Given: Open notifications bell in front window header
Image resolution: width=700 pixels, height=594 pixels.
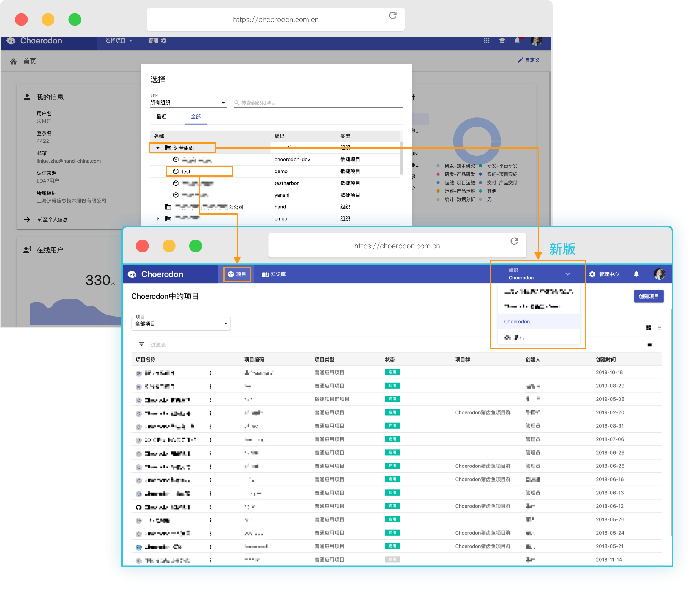Looking at the screenshot, I should click(636, 274).
